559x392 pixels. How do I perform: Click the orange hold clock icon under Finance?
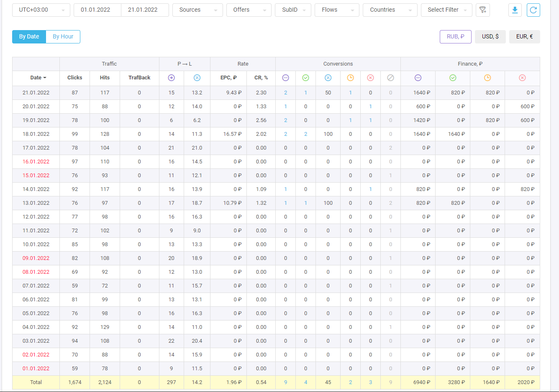point(487,78)
